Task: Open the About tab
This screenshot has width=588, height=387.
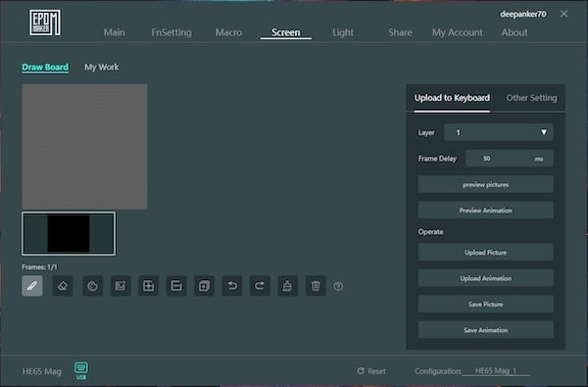Action: (514, 32)
